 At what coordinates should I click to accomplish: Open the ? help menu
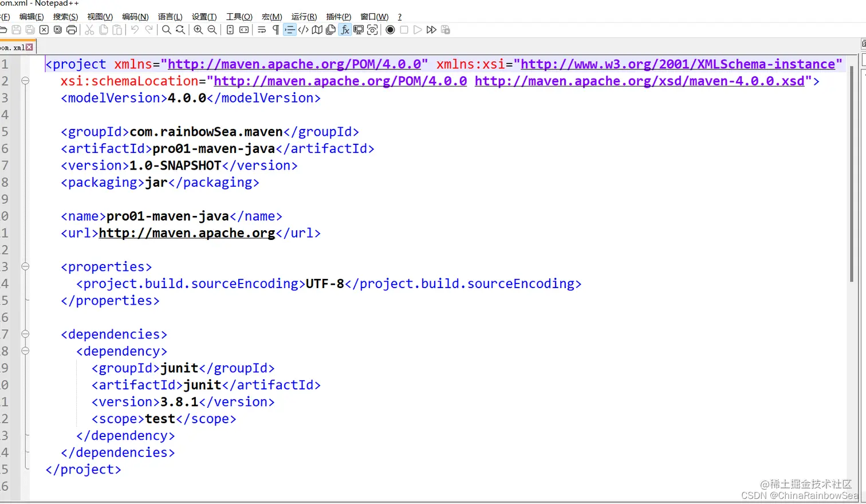click(400, 17)
